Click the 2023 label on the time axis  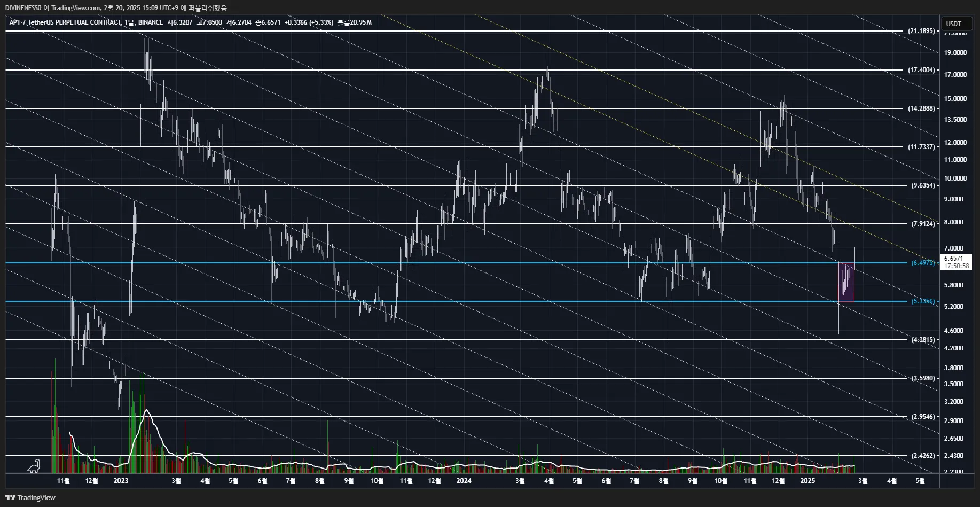[121, 481]
